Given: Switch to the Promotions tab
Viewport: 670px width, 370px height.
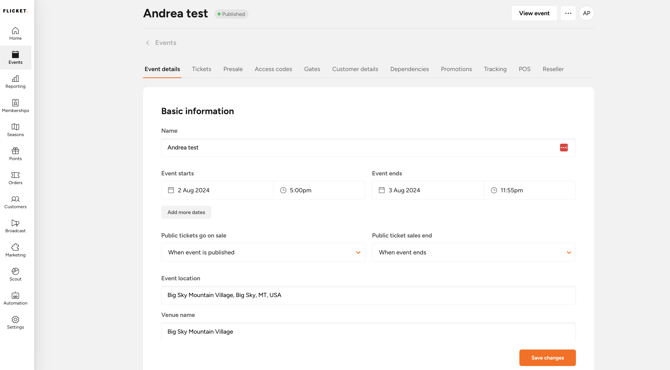Looking at the screenshot, I should [x=456, y=69].
